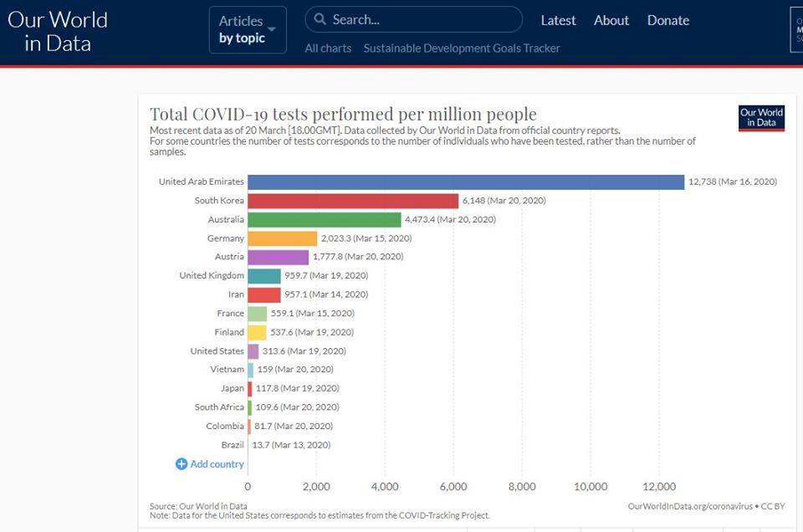Click the value 6,148 (Mar 20, 2020)

pos(504,201)
